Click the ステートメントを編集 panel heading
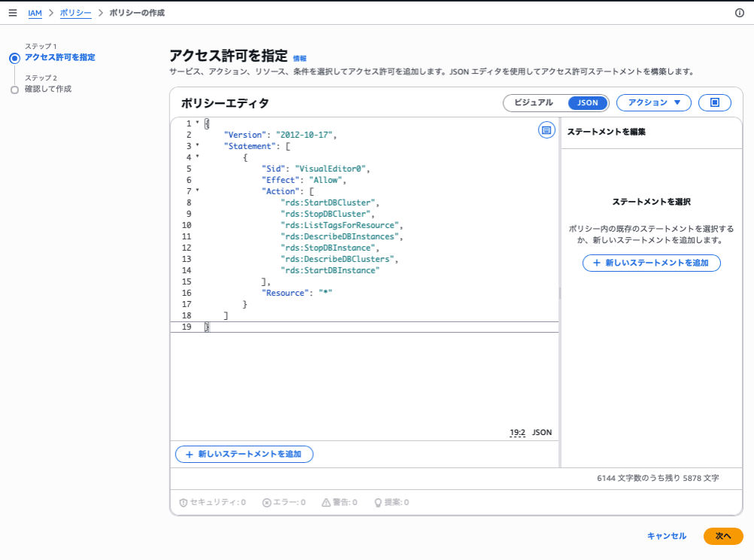The width and height of the screenshot is (754, 560). coord(607,132)
